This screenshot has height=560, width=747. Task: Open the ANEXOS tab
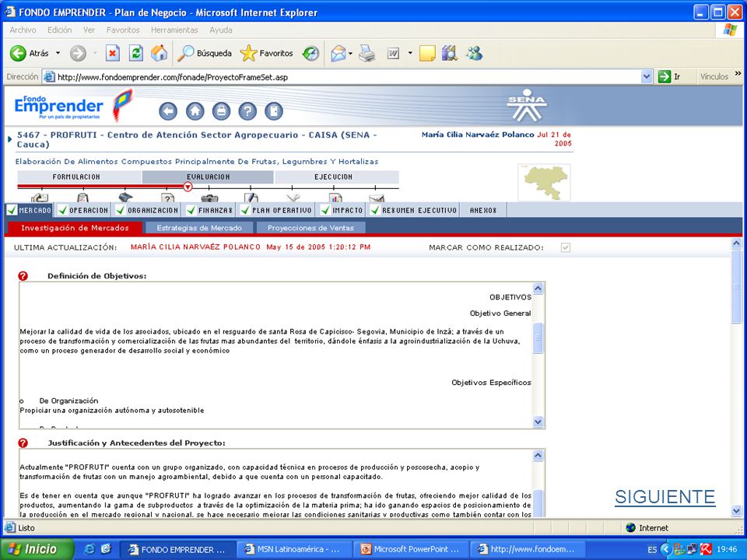point(483,210)
